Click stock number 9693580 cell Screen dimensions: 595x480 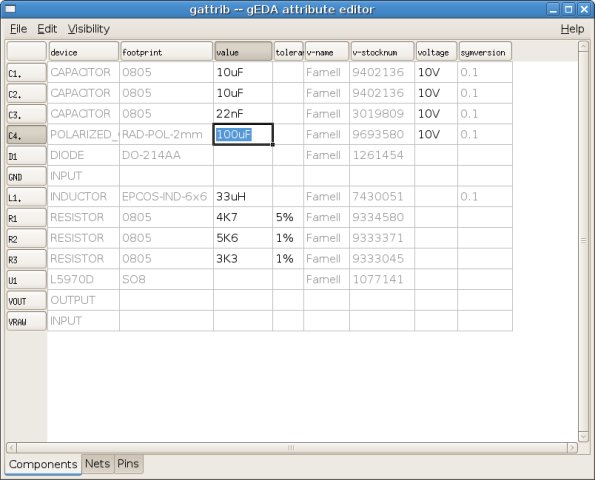tap(382, 134)
